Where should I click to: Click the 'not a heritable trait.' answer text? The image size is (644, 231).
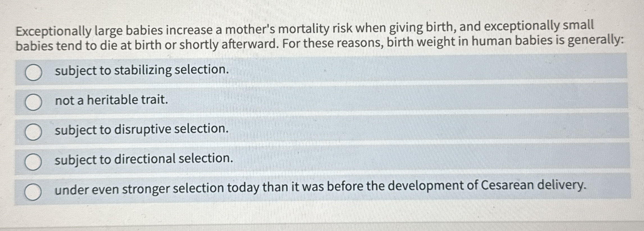(x=111, y=100)
